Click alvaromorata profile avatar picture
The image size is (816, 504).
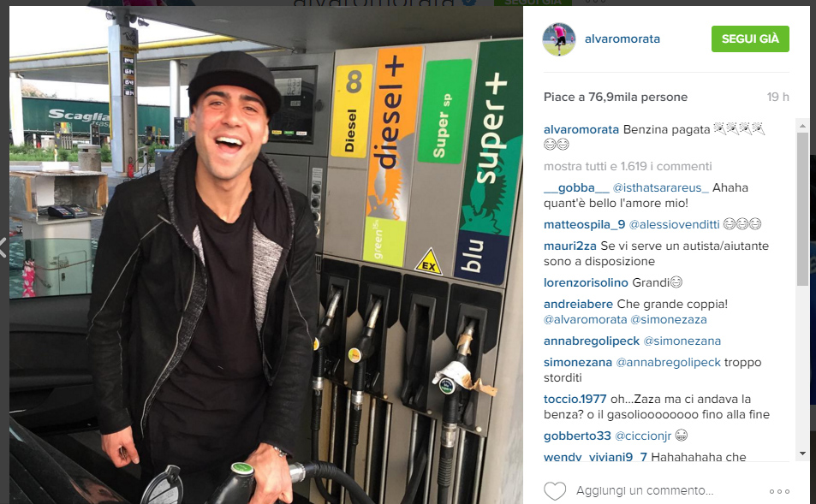point(559,39)
